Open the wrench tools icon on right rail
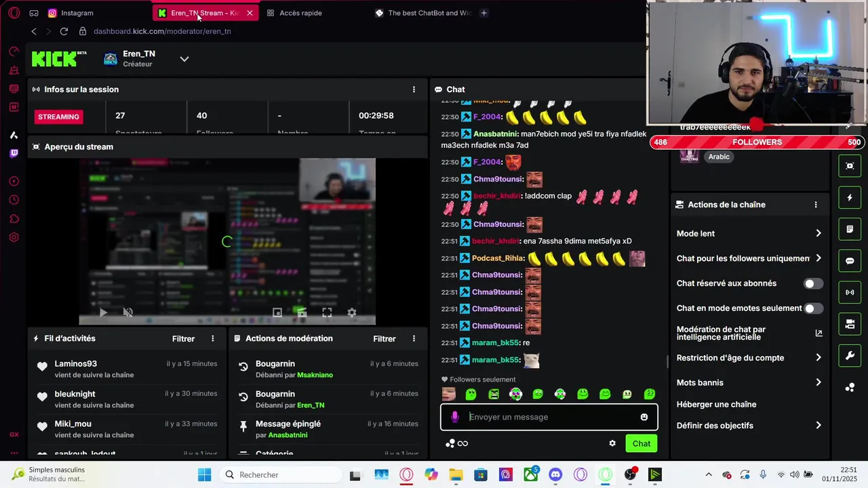868x488 pixels. point(850,356)
